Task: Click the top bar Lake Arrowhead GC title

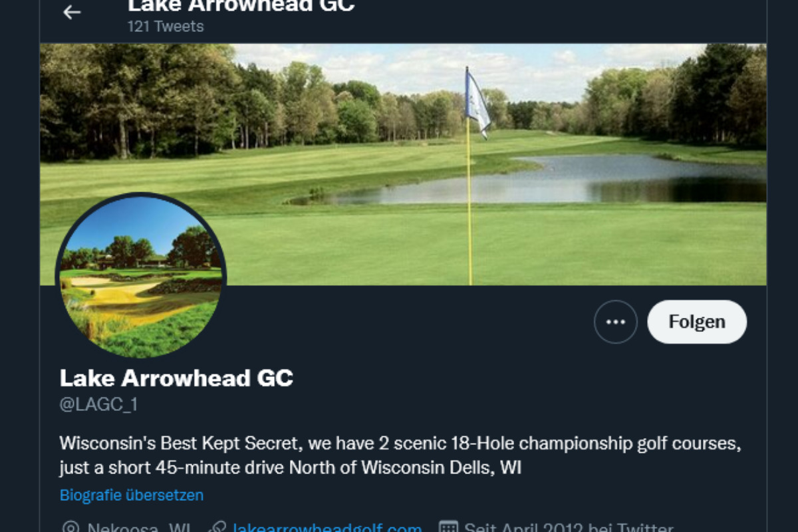Action: pyautogui.click(x=241, y=7)
